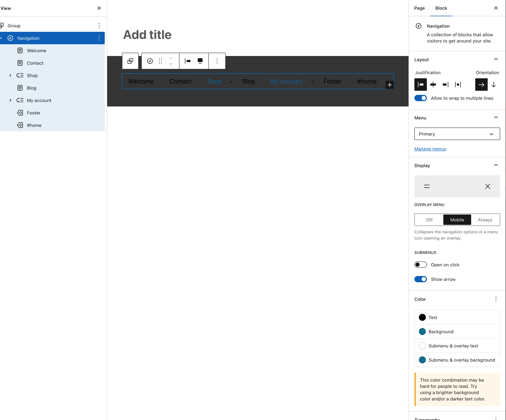Click the drag handle in the block toolbar
The height and width of the screenshot is (420, 506).
coord(160,61)
